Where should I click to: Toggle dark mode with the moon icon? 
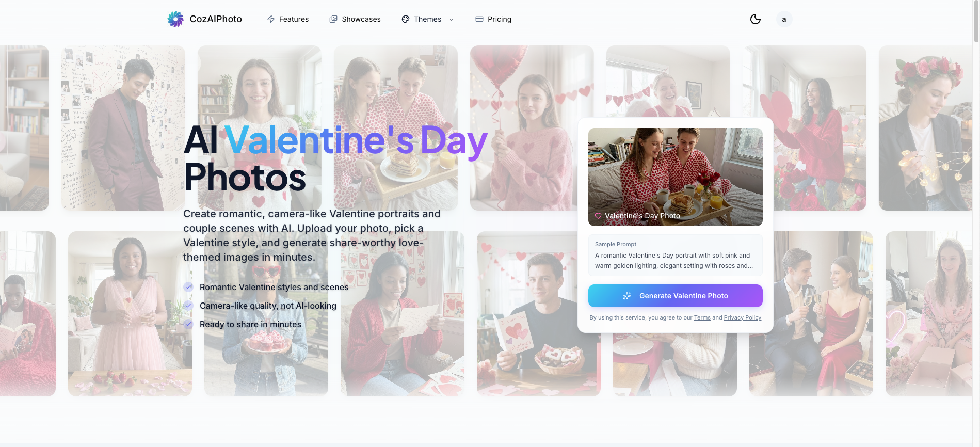pyautogui.click(x=756, y=19)
